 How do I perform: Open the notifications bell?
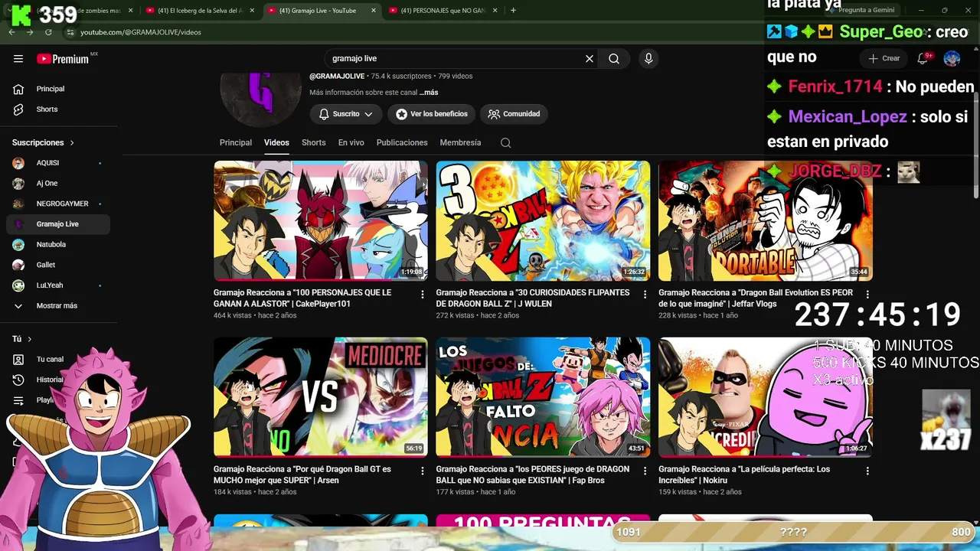tap(923, 58)
